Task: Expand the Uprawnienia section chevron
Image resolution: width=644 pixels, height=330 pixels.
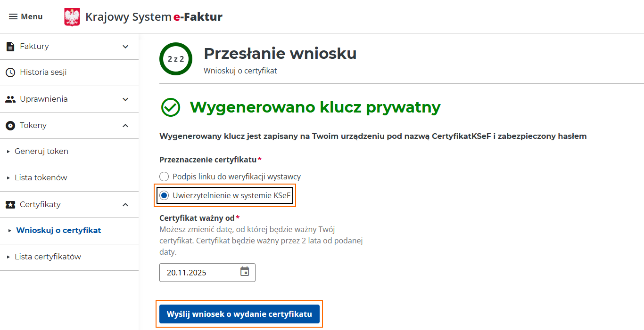Action: click(x=125, y=99)
